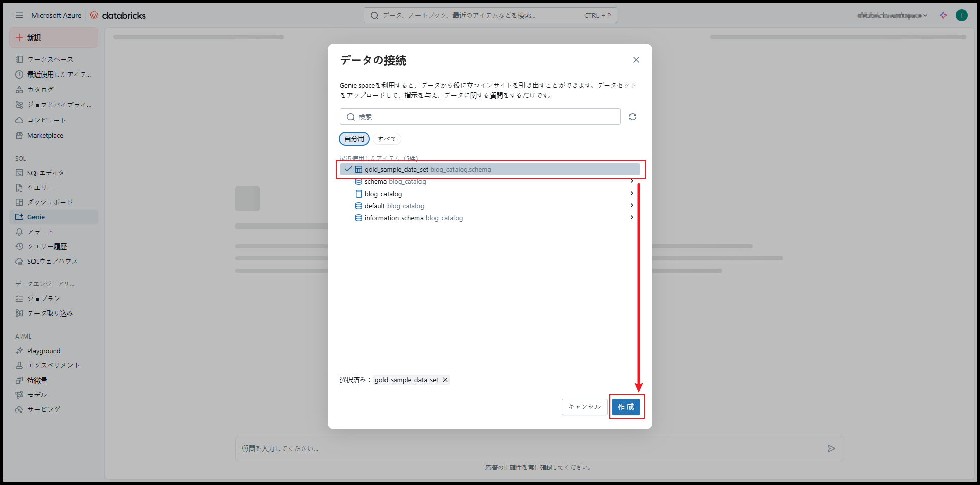This screenshot has height=485, width=980.
Task: Click the ジョブラン icon
Action: point(19,299)
